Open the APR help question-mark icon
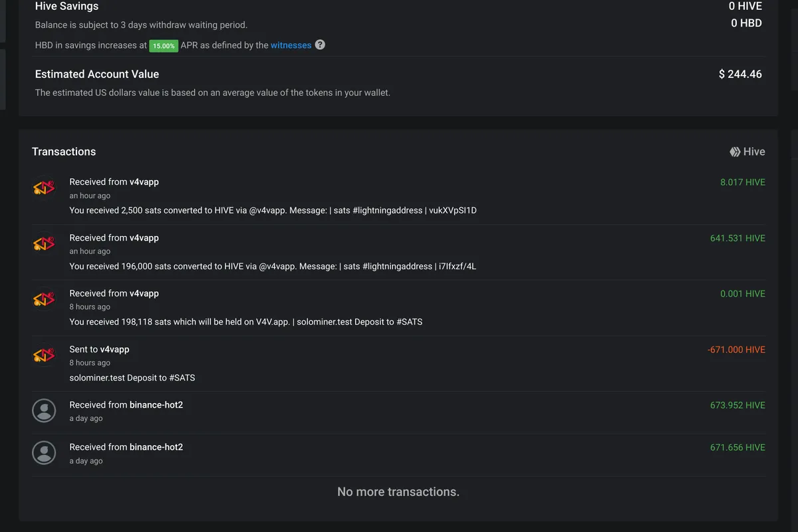 [x=320, y=45]
